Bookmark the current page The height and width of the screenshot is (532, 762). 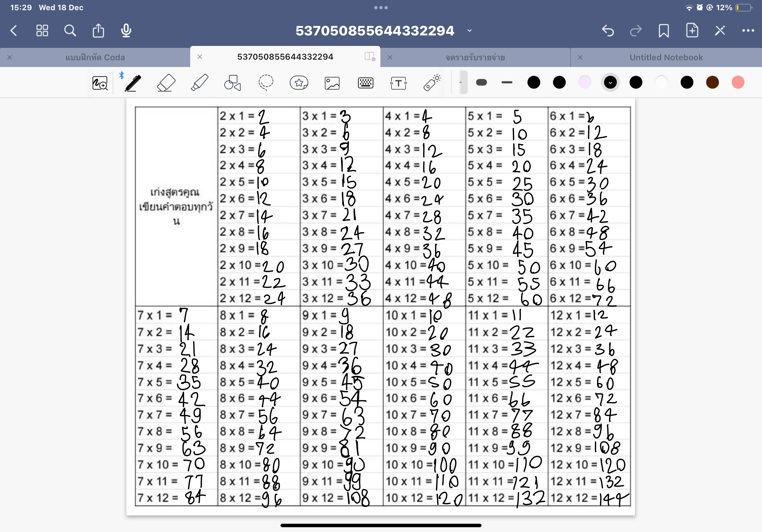pyautogui.click(x=663, y=31)
